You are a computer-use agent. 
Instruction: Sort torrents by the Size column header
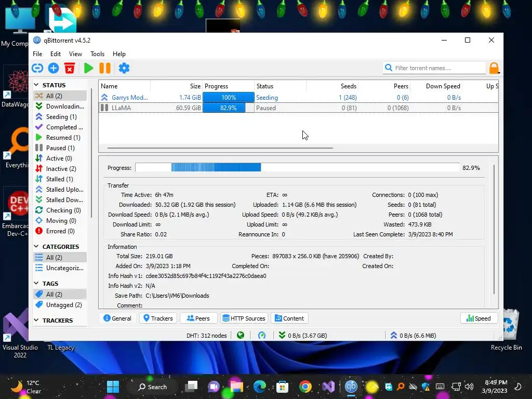(177, 86)
